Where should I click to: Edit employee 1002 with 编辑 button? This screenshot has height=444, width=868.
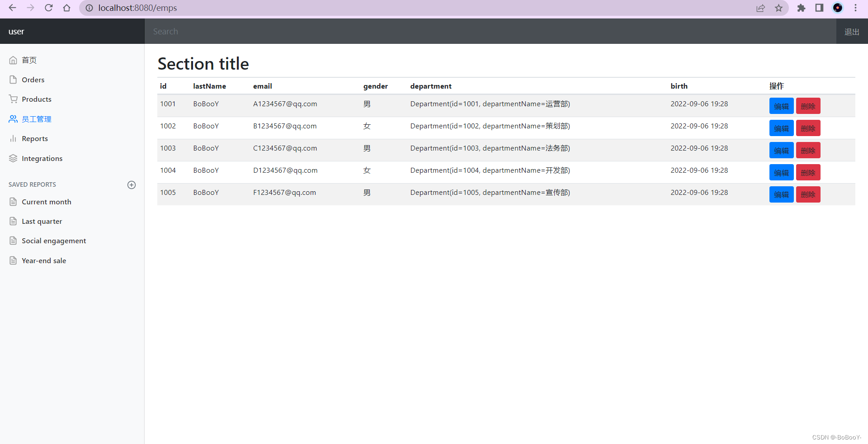(781, 128)
